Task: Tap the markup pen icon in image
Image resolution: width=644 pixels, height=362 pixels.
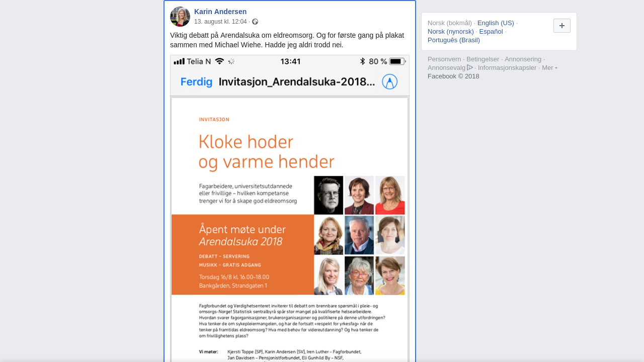Action: pyautogui.click(x=390, y=81)
